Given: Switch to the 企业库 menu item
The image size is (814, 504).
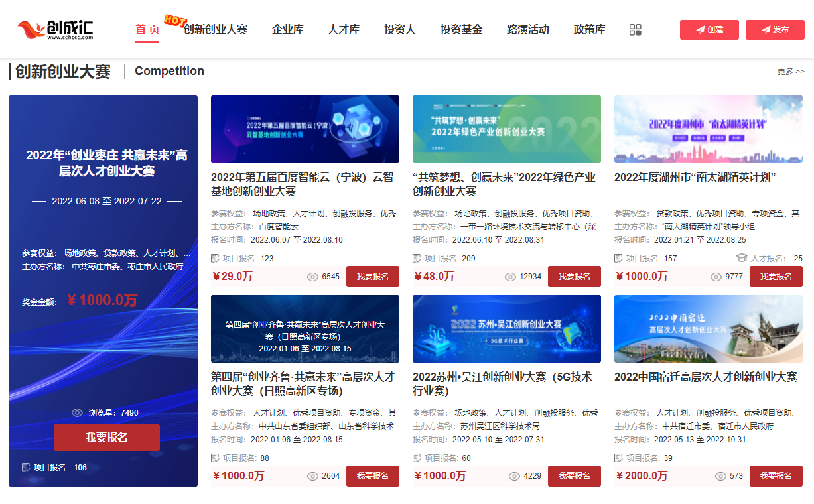Looking at the screenshot, I should [x=287, y=30].
